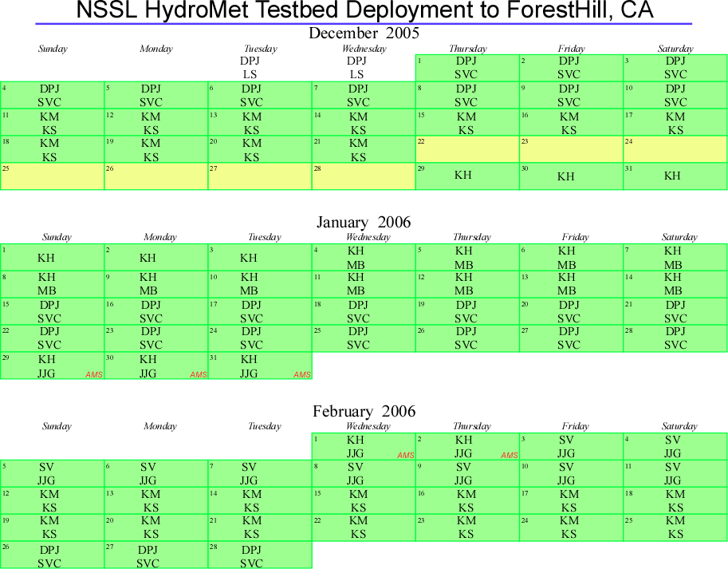Select the December 14 KM KS cell
Viewport: 728px width, 569px height.
(x=364, y=123)
